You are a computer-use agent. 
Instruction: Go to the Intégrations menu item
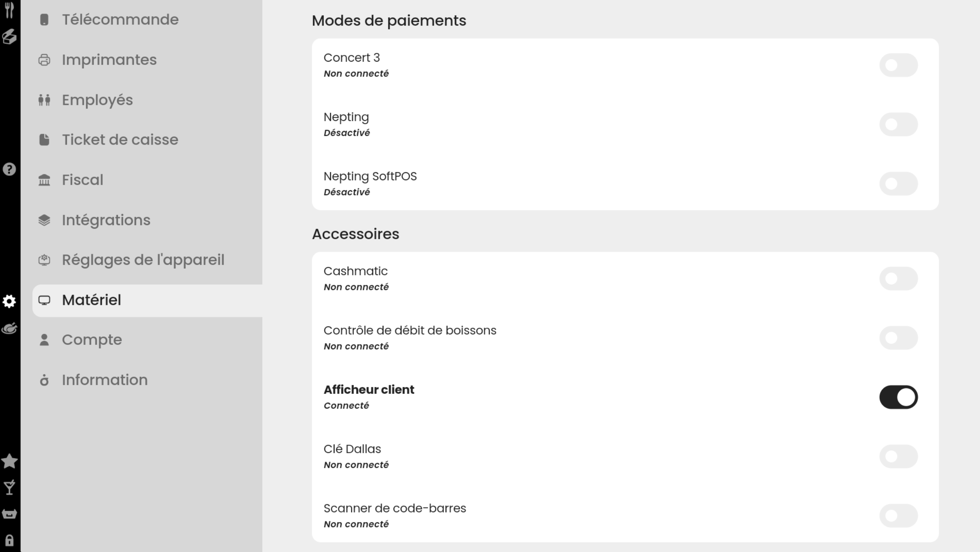coord(106,220)
